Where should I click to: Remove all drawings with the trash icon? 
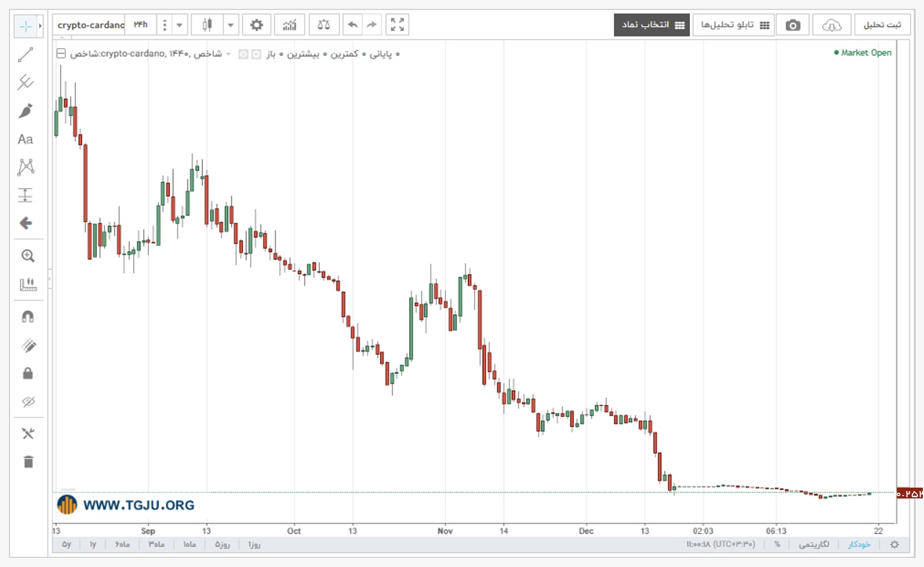coord(28,462)
